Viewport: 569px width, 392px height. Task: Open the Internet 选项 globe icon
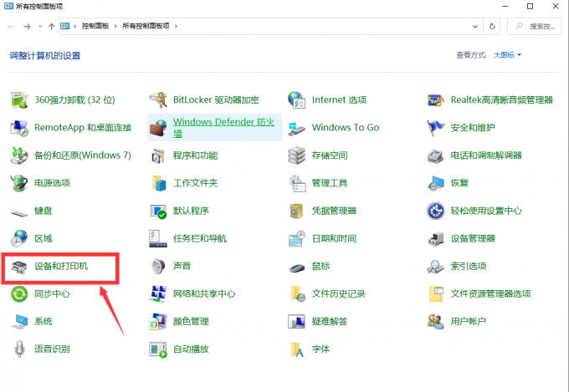tap(297, 99)
